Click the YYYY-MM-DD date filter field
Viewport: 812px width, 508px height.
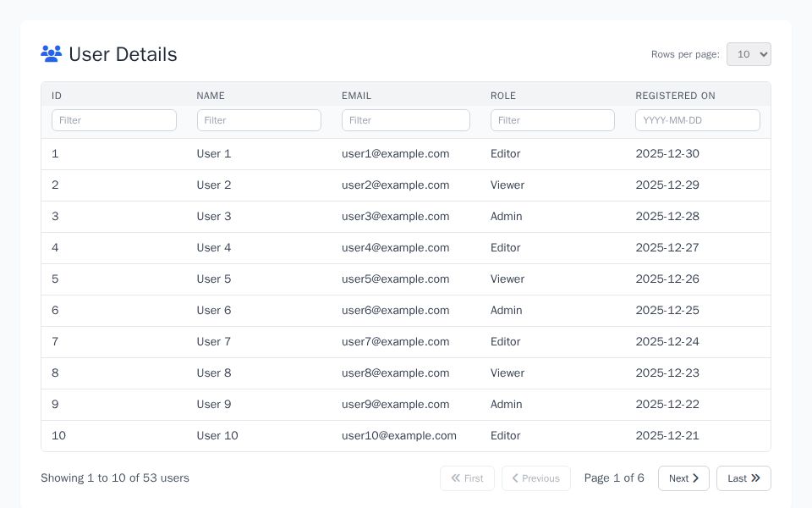pos(697,120)
